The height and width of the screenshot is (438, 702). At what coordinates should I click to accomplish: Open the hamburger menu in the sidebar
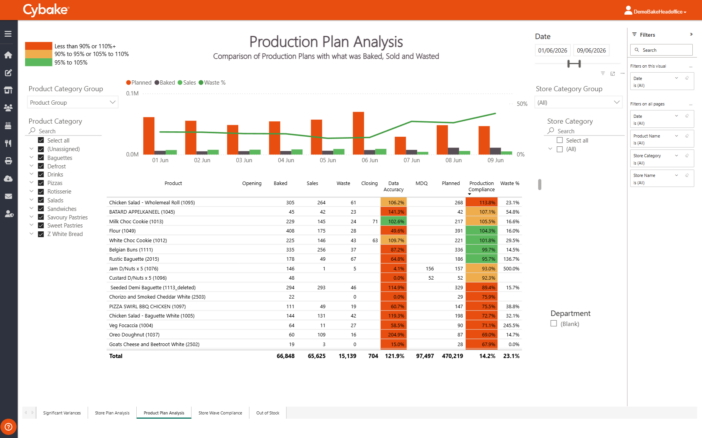(x=8, y=34)
